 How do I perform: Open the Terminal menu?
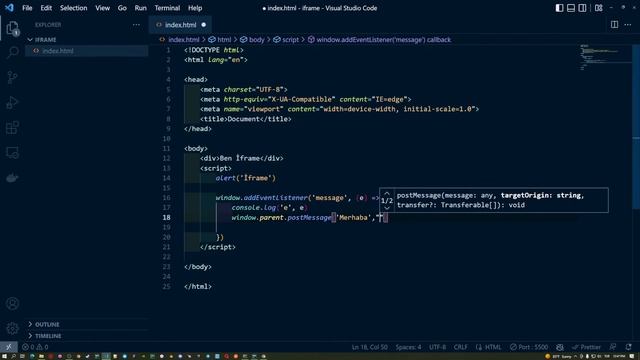[x=167, y=8]
